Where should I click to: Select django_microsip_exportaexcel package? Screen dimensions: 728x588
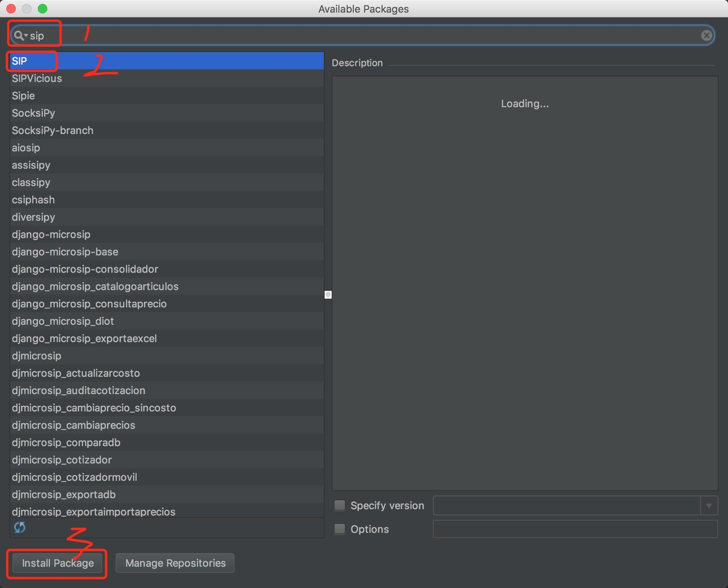tap(167, 338)
